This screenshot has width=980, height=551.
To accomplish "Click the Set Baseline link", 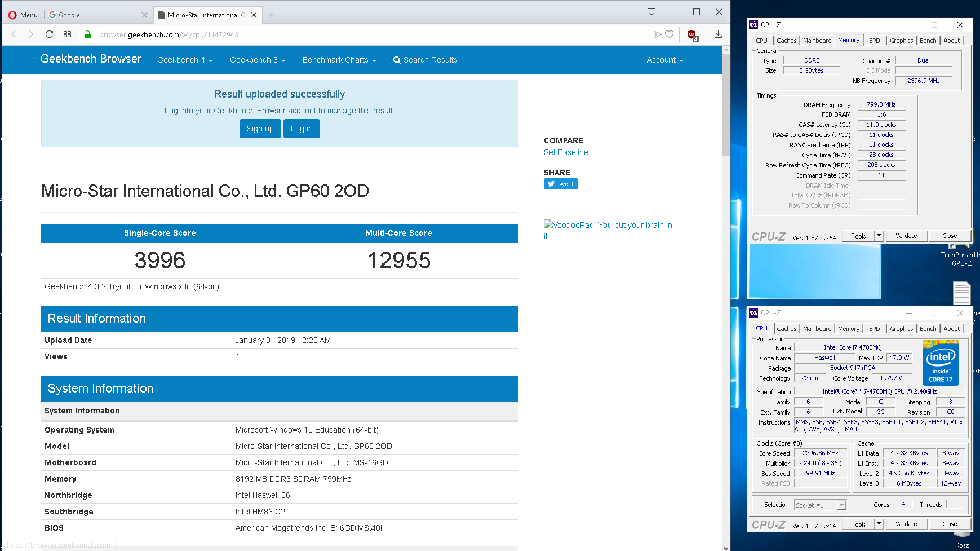I will click(x=566, y=152).
